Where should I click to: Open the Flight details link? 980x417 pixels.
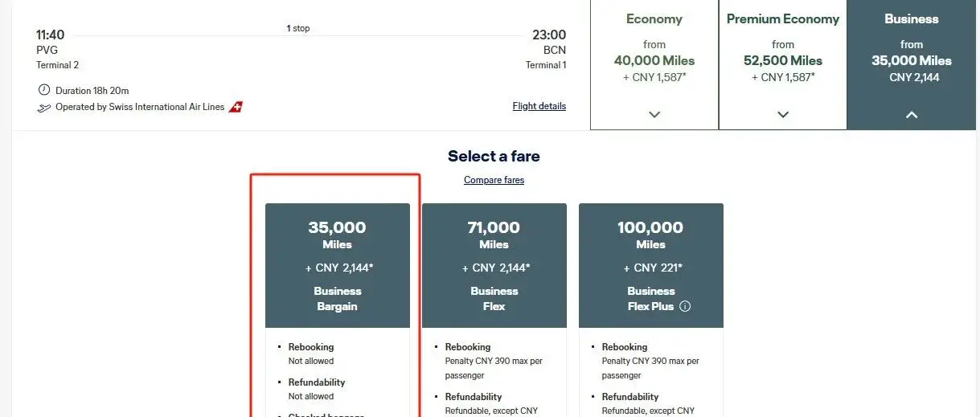pos(539,106)
